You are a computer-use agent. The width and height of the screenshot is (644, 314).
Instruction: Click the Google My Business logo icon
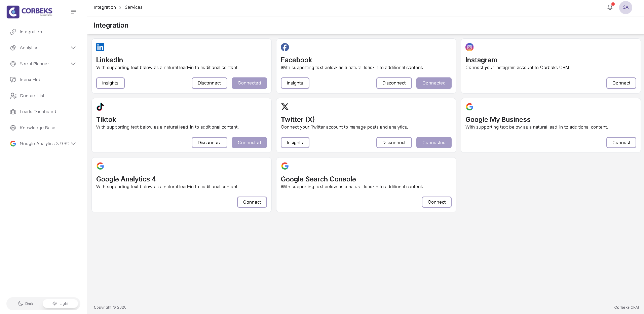(469, 107)
